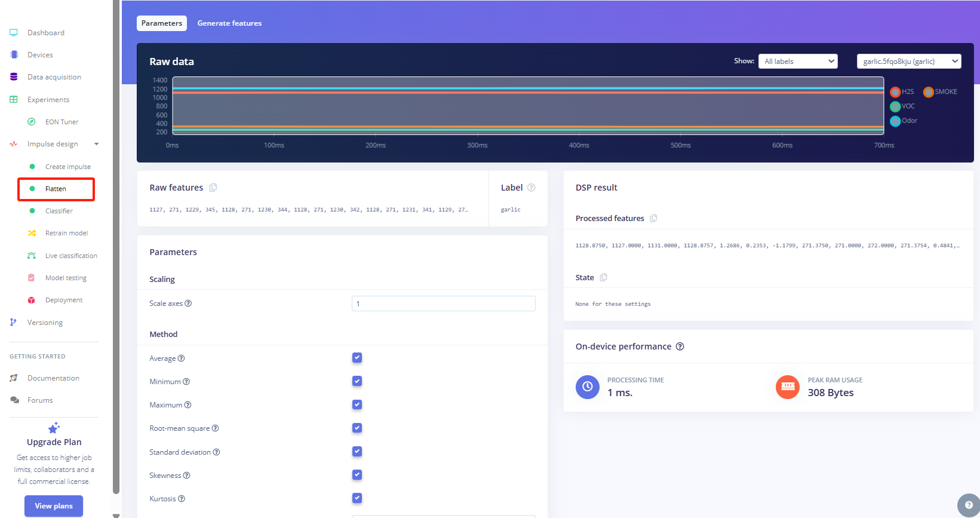Click the Data acquisition database icon
980x518 pixels.
pyautogui.click(x=14, y=77)
